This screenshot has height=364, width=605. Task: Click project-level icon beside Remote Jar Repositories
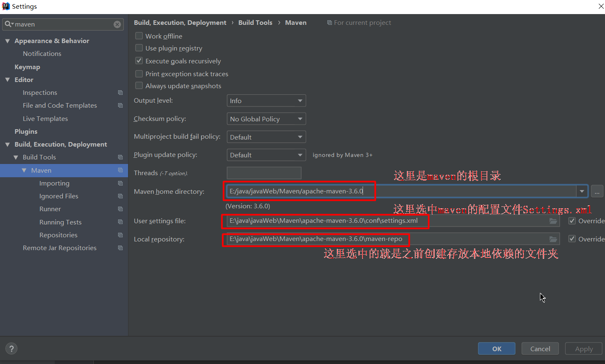pos(120,248)
